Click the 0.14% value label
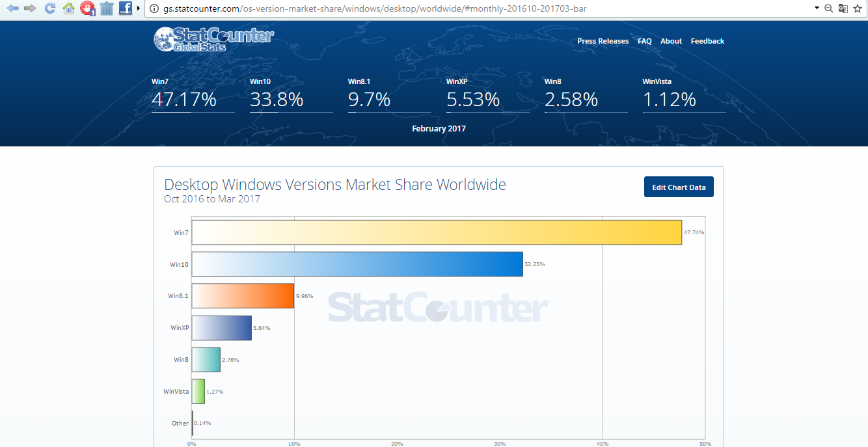868x447 pixels. tap(202, 423)
